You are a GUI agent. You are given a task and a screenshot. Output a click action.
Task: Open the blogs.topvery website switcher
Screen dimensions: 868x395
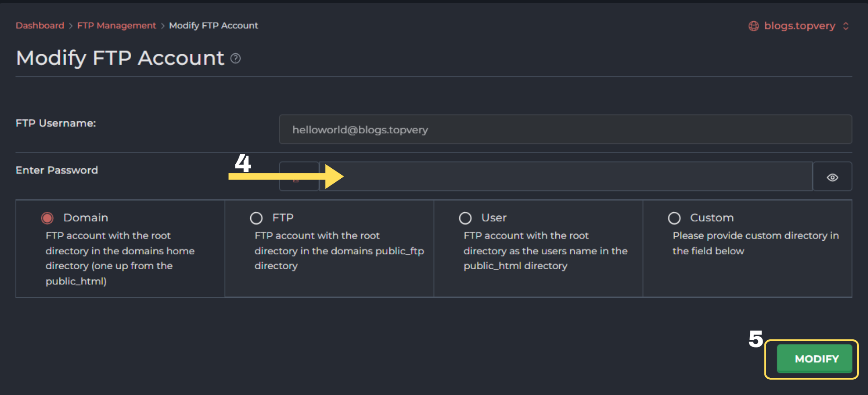(x=799, y=26)
